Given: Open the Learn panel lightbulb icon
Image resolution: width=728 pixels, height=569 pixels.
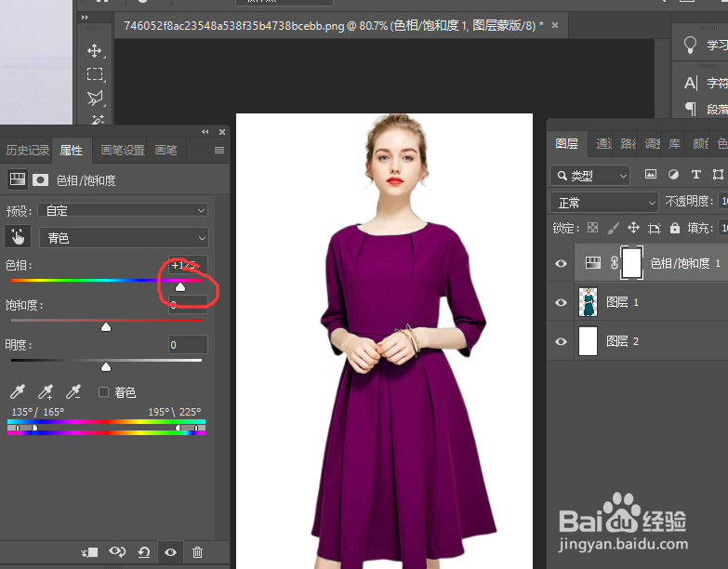Looking at the screenshot, I should [x=691, y=45].
